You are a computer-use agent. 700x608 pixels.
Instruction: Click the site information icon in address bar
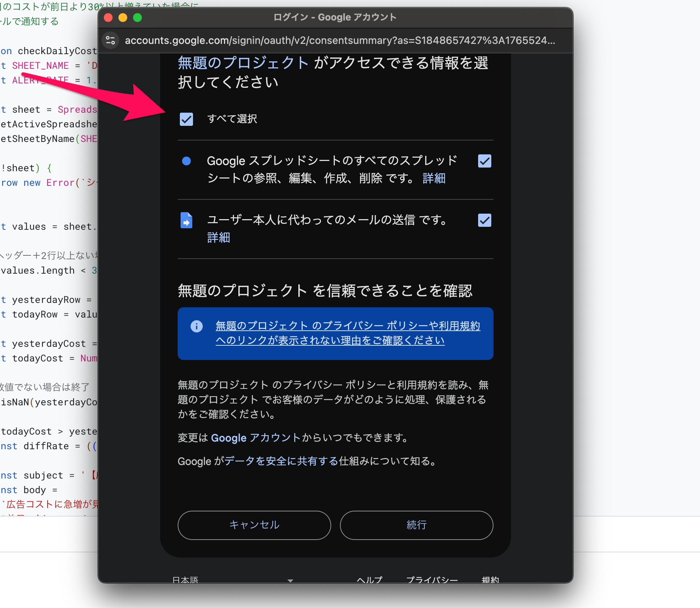(110, 40)
